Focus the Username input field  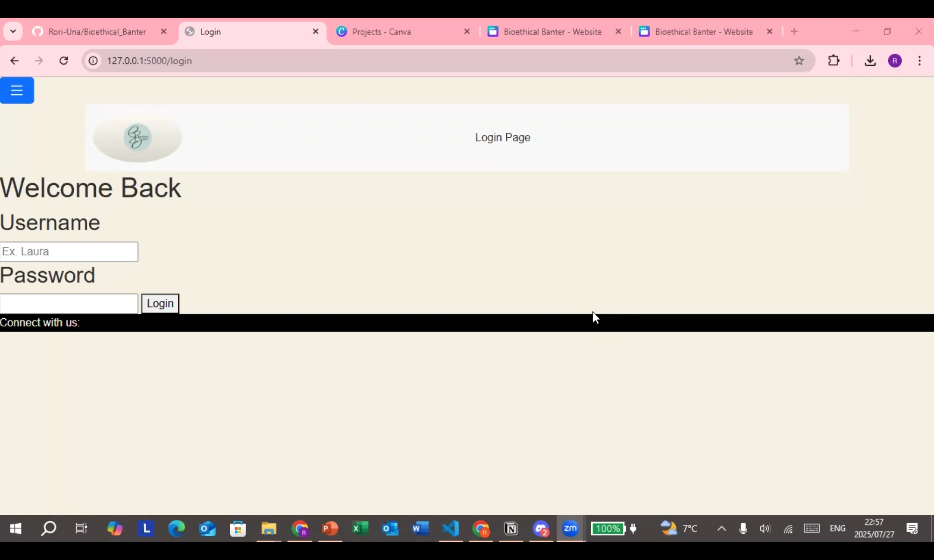[69, 252]
